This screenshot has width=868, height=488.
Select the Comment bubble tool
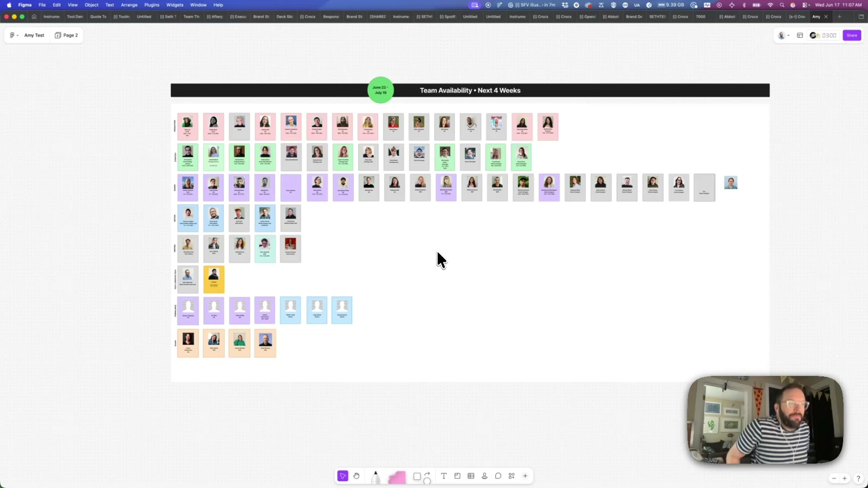[x=498, y=476]
